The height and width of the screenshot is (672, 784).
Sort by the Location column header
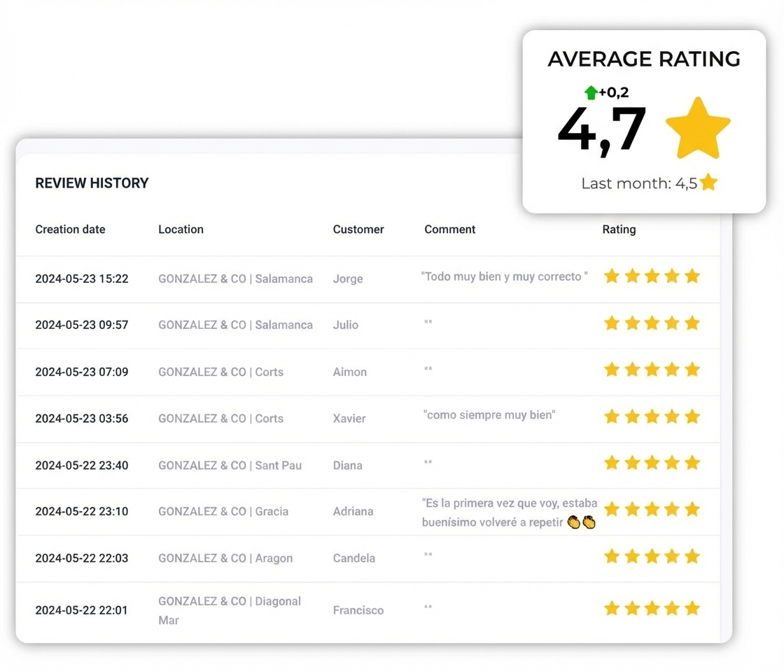pyautogui.click(x=181, y=230)
